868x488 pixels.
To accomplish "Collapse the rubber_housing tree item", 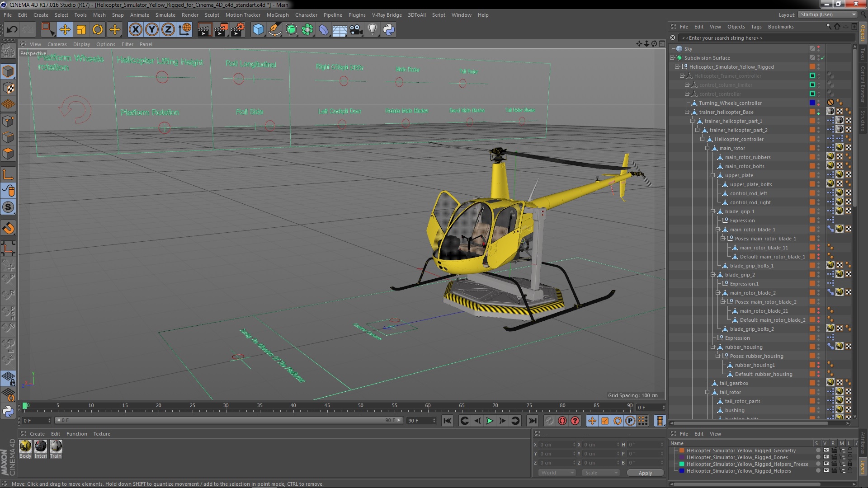I will pyautogui.click(x=713, y=347).
